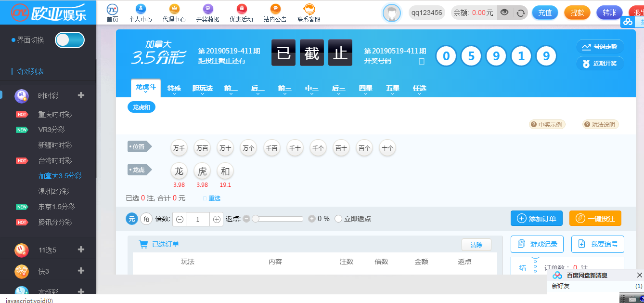Click the 返点 rebate slider handle
This screenshot has width=644, height=303.
(x=256, y=219)
